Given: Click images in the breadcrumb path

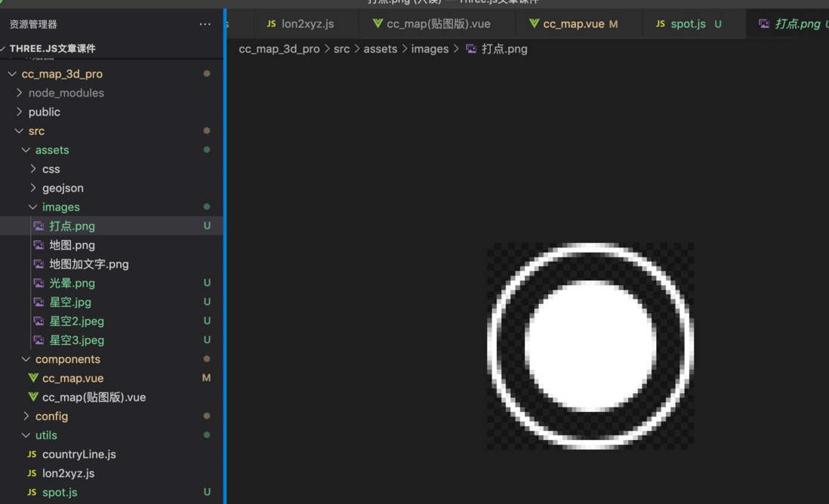Looking at the screenshot, I should (430, 49).
